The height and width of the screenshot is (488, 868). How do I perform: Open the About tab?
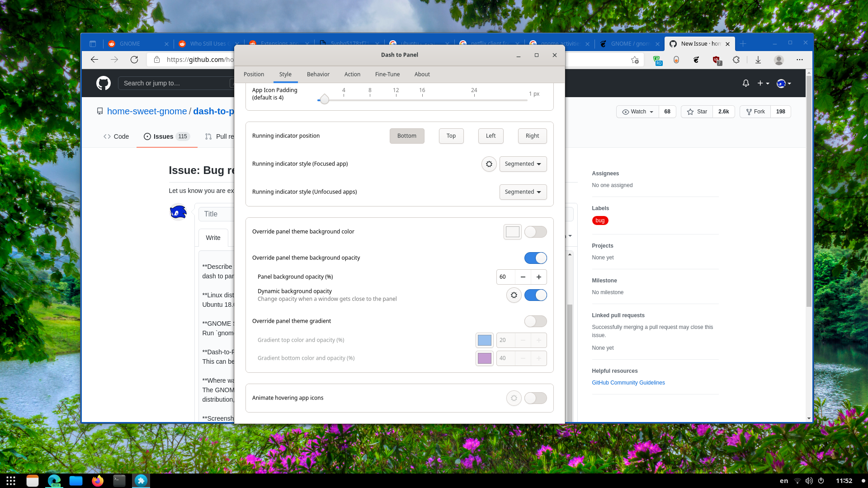(422, 75)
